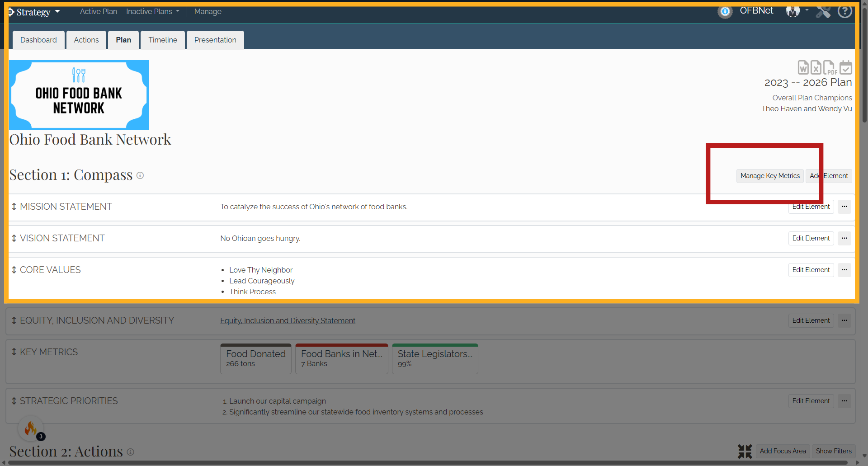Click 'Love Thy Neighbor' core value
This screenshot has height=466, width=868.
[x=261, y=270]
